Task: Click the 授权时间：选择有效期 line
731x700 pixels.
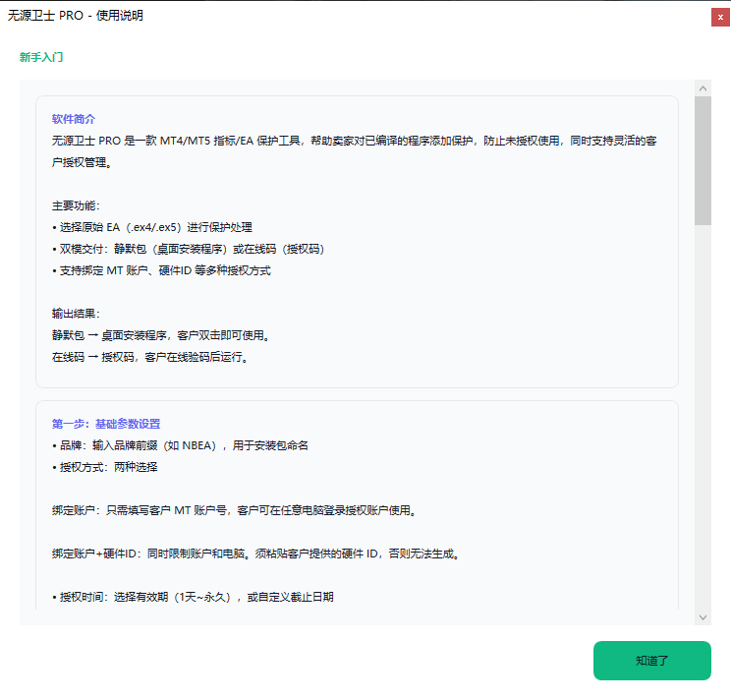Action: point(193,597)
